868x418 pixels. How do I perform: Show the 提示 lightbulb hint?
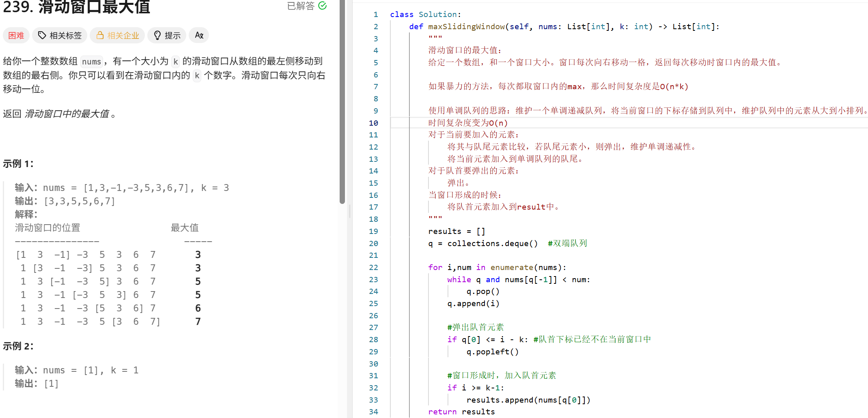pyautogui.click(x=167, y=35)
